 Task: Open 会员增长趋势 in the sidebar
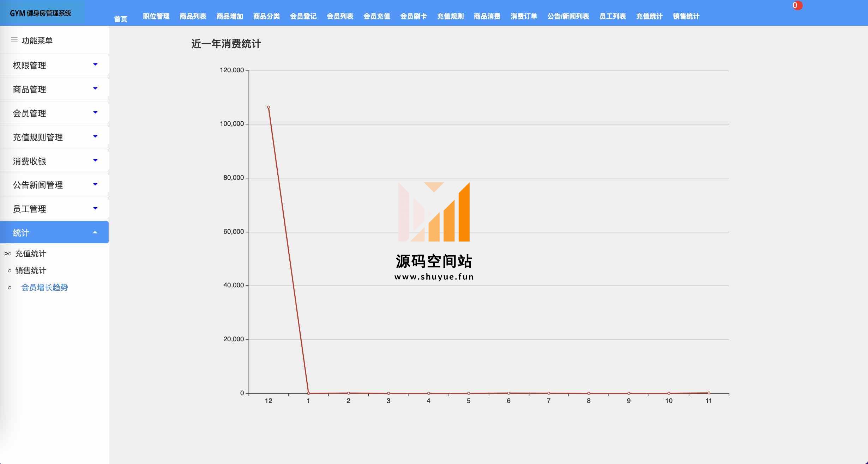pos(44,287)
